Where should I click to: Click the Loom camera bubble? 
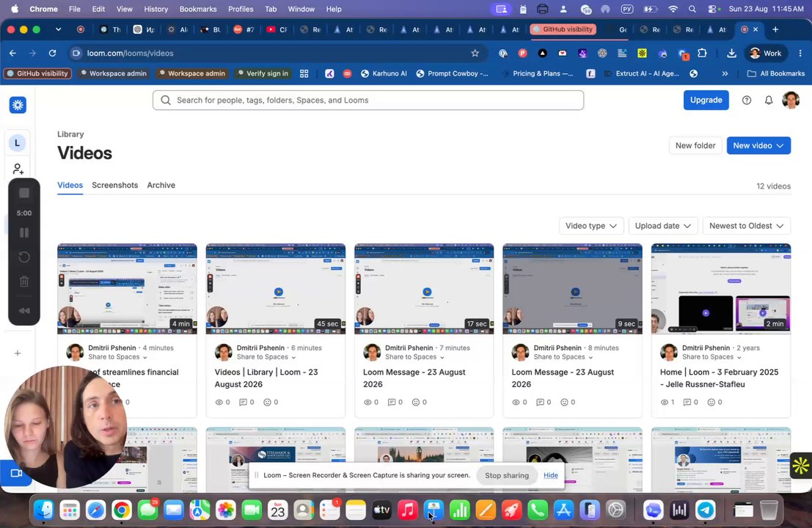click(66, 428)
